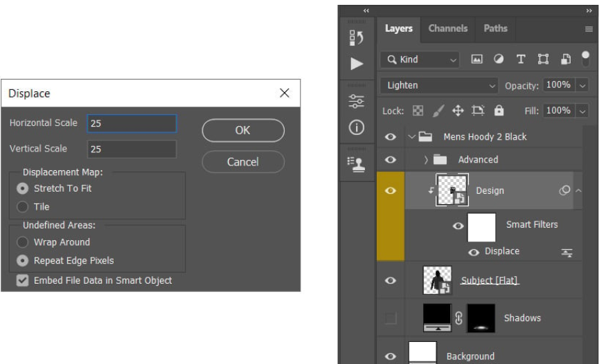Select the Shadows layer mask thumbnail
This screenshot has width=606, height=364.
(x=481, y=318)
